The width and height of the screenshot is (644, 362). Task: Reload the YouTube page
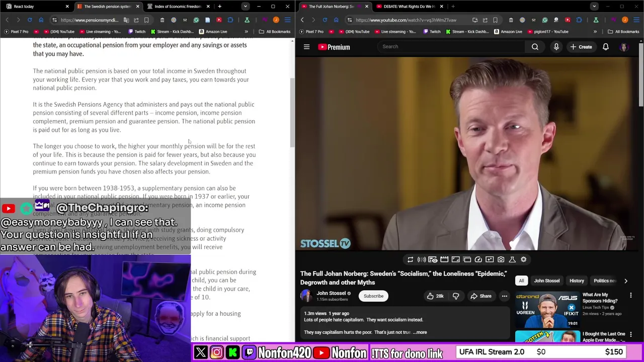325,20
